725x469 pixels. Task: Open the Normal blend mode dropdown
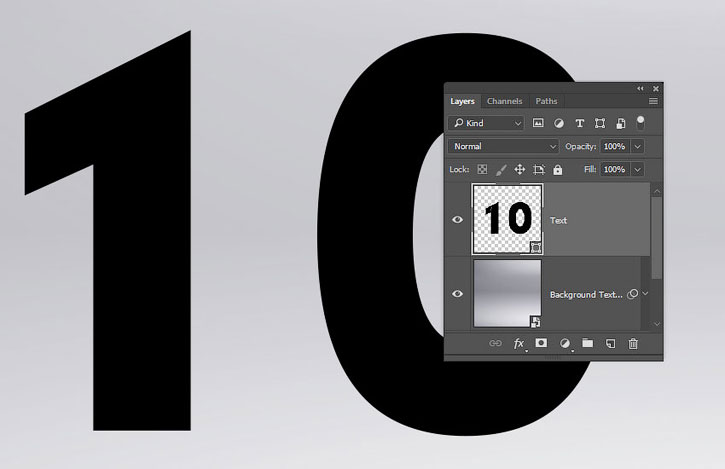[x=503, y=147]
